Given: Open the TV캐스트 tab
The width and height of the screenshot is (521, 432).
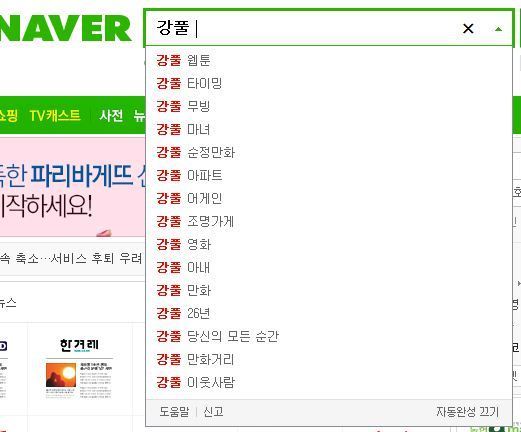Looking at the screenshot, I should click(x=55, y=116).
